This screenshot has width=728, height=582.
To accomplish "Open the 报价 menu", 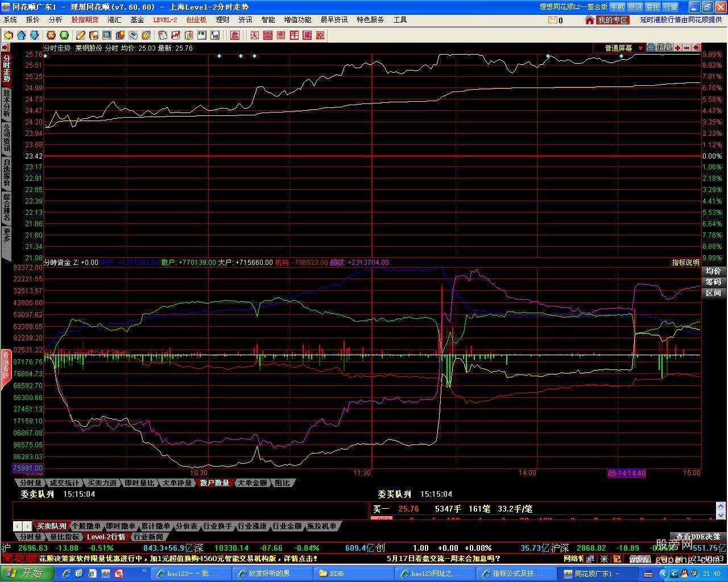I will [33, 20].
